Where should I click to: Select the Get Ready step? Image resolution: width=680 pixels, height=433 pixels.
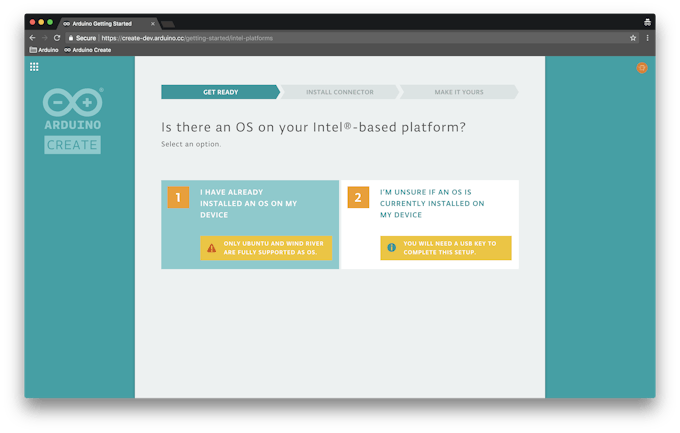click(220, 92)
